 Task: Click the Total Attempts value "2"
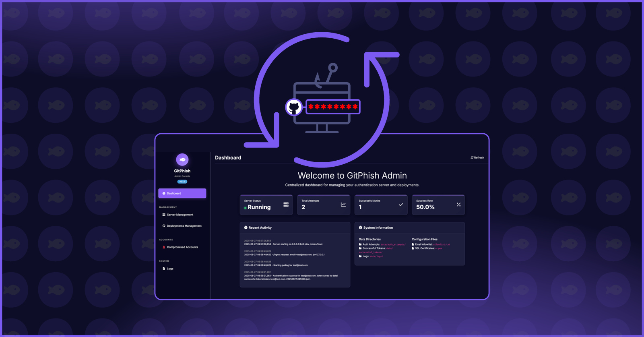[x=303, y=207]
